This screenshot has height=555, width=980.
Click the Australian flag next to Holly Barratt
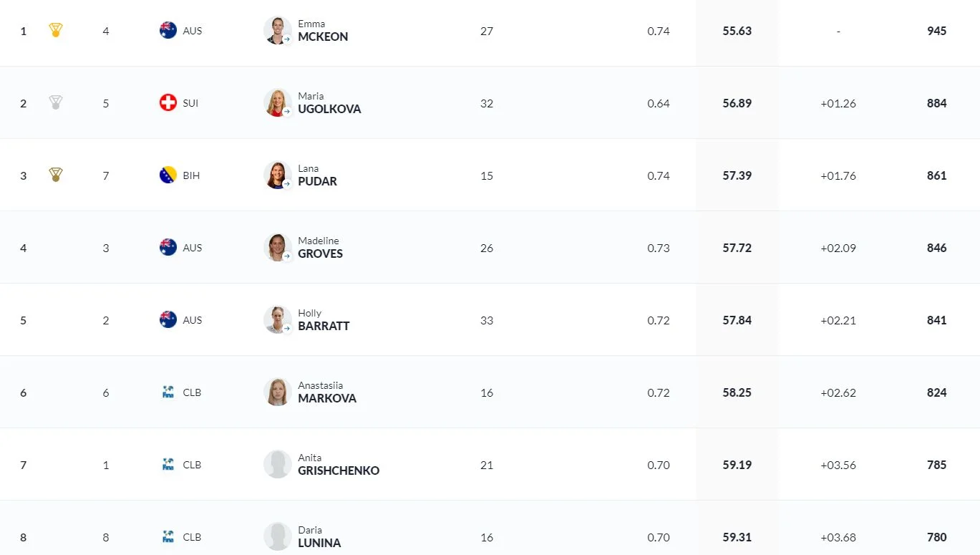click(168, 320)
